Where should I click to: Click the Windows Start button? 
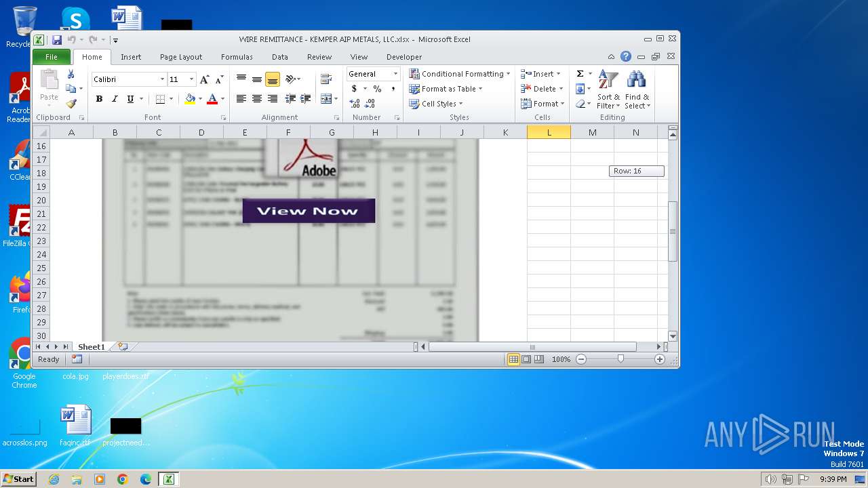19,479
